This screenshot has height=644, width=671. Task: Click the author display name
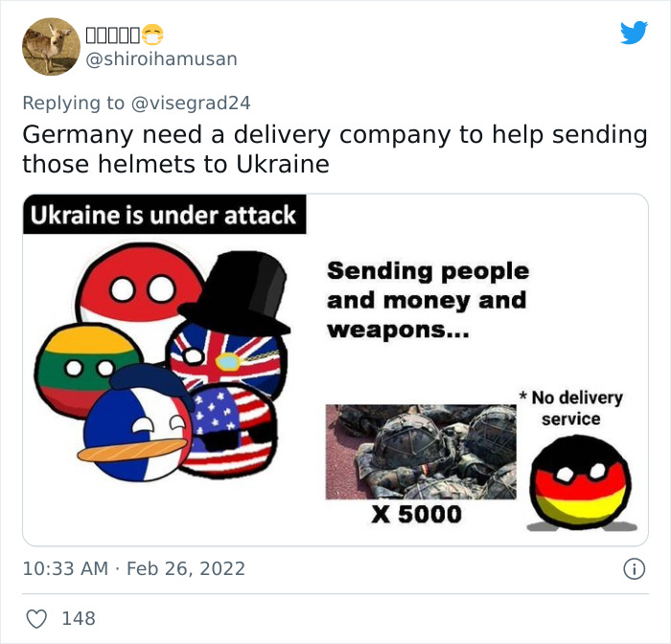(112, 35)
